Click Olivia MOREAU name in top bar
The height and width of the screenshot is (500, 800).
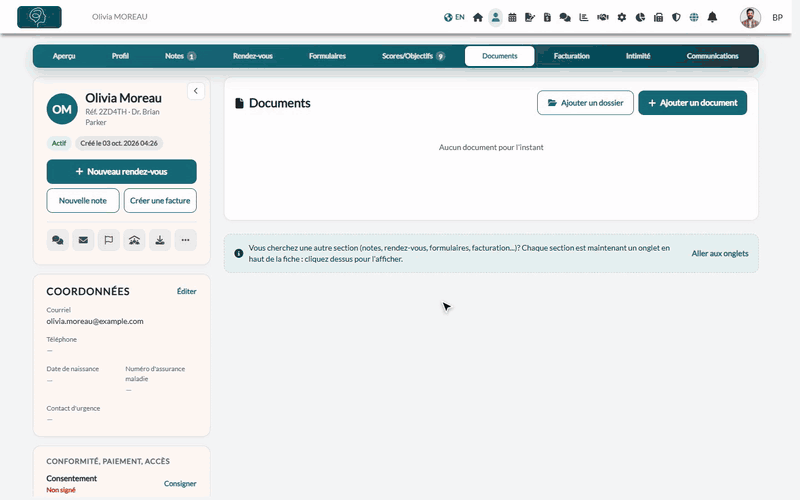click(119, 17)
